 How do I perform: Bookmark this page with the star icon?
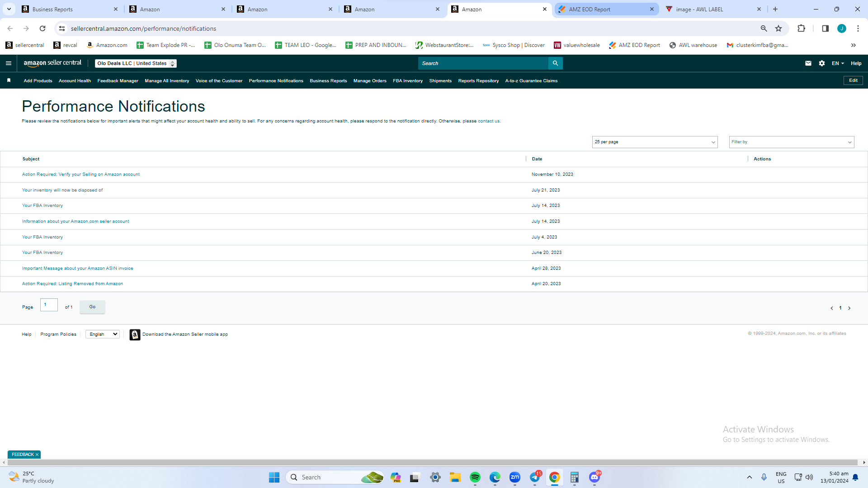(778, 28)
